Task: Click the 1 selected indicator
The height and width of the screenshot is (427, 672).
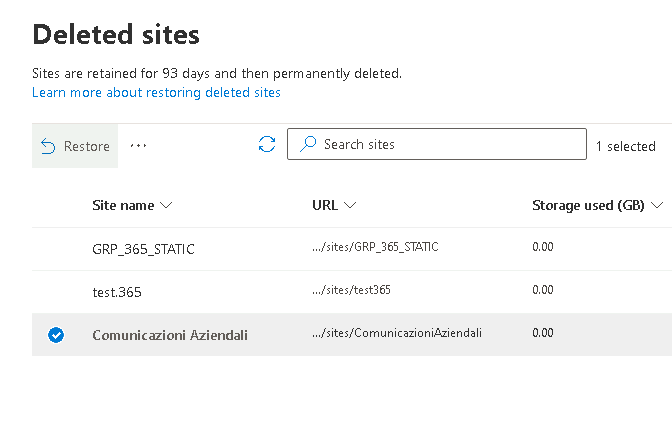Action: [x=626, y=146]
